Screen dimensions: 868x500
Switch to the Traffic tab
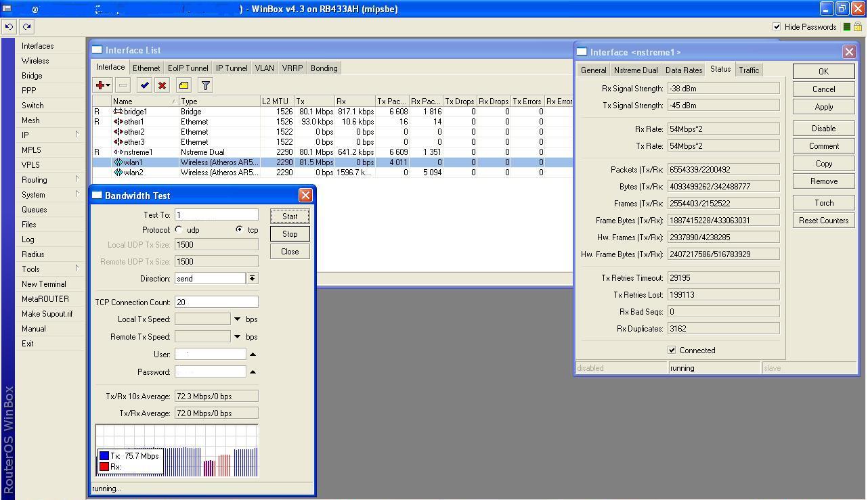(749, 70)
